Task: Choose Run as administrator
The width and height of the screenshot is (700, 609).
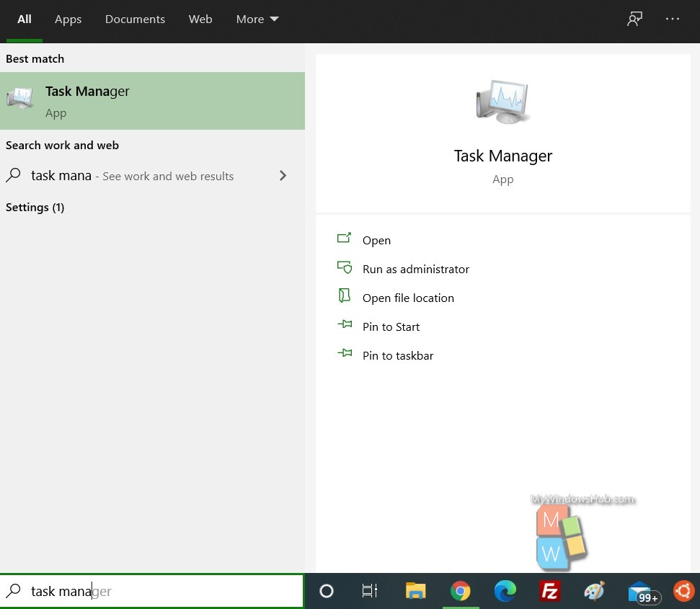Action: tap(416, 270)
